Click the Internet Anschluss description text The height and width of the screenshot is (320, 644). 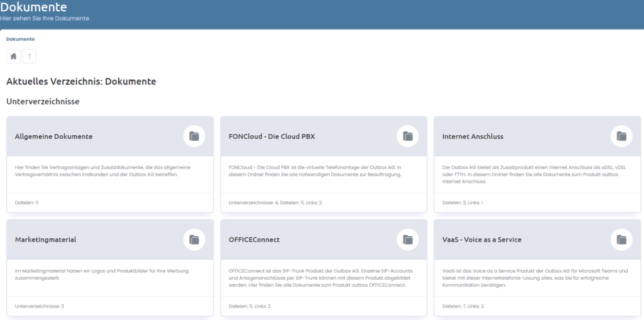click(x=533, y=174)
